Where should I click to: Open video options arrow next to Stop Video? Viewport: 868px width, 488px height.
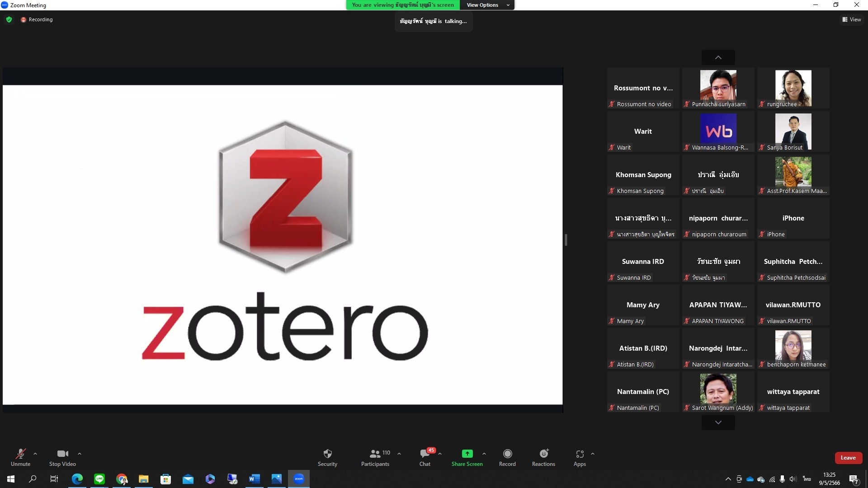click(x=80, y=454)
